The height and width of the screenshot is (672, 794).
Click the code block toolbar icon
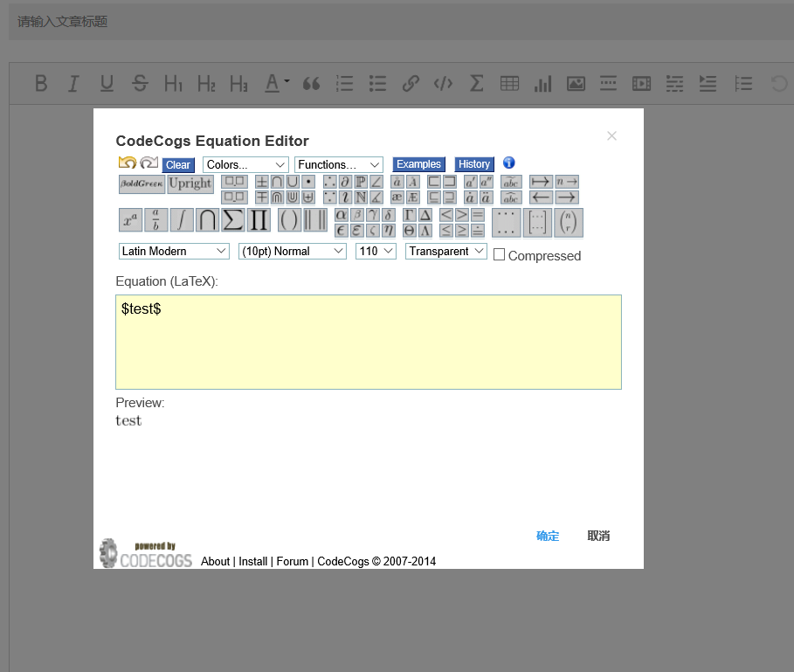pyautogui.click(x=443, y=83)
